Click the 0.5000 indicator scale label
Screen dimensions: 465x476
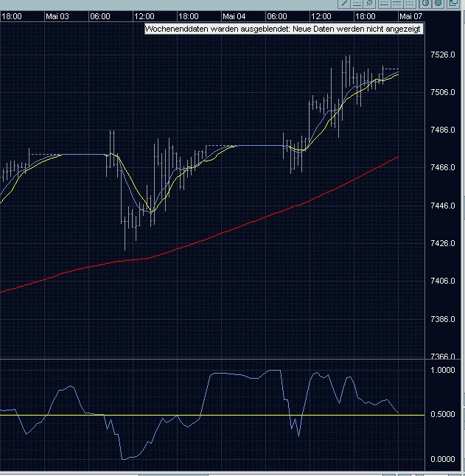click(443, 414)
